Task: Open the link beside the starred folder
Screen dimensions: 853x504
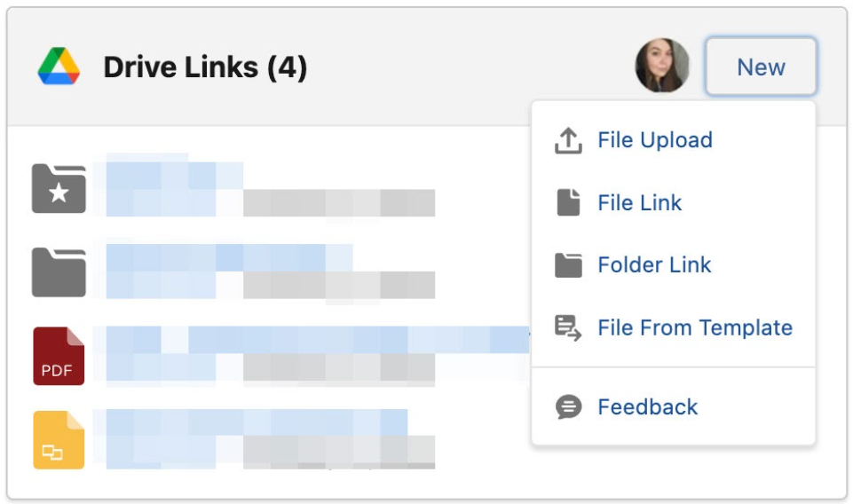Action: [x=174, y=175]
